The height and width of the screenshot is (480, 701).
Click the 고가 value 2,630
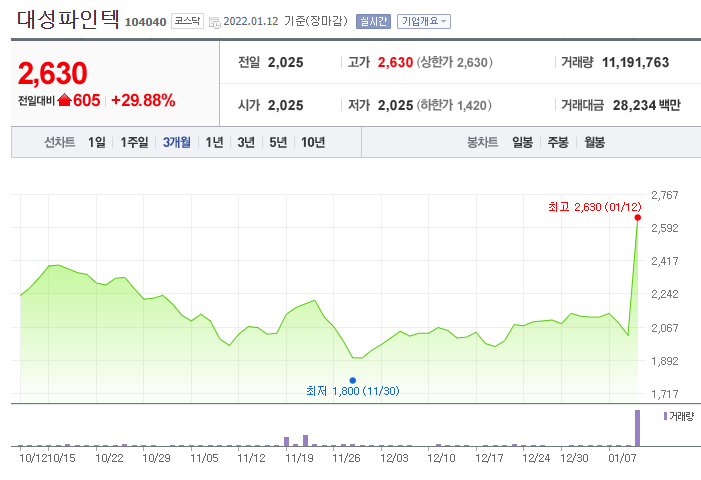pos(395,63)
